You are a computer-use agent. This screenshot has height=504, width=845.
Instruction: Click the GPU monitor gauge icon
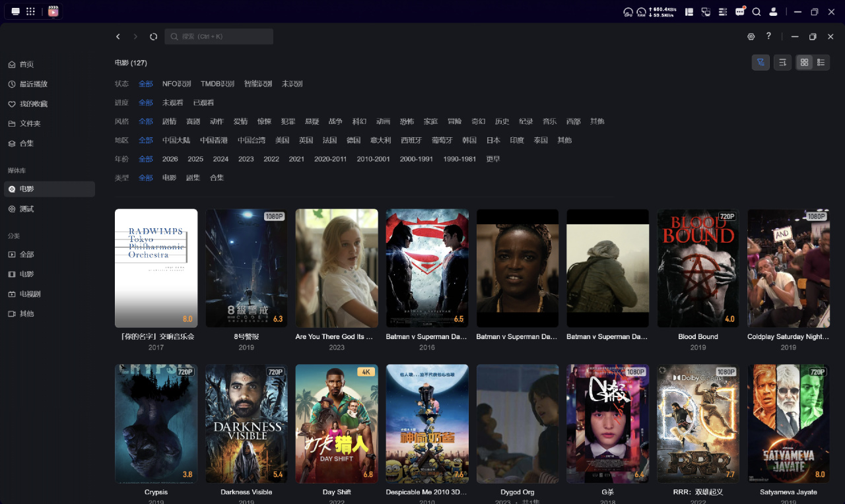coord(628,12)
